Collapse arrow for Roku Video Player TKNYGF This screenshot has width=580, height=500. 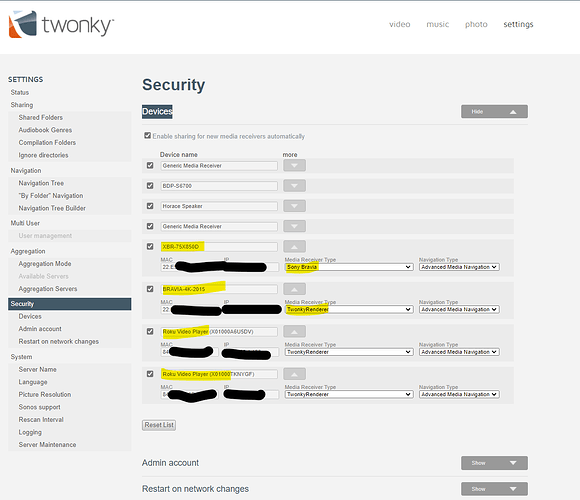click(294, 374)
